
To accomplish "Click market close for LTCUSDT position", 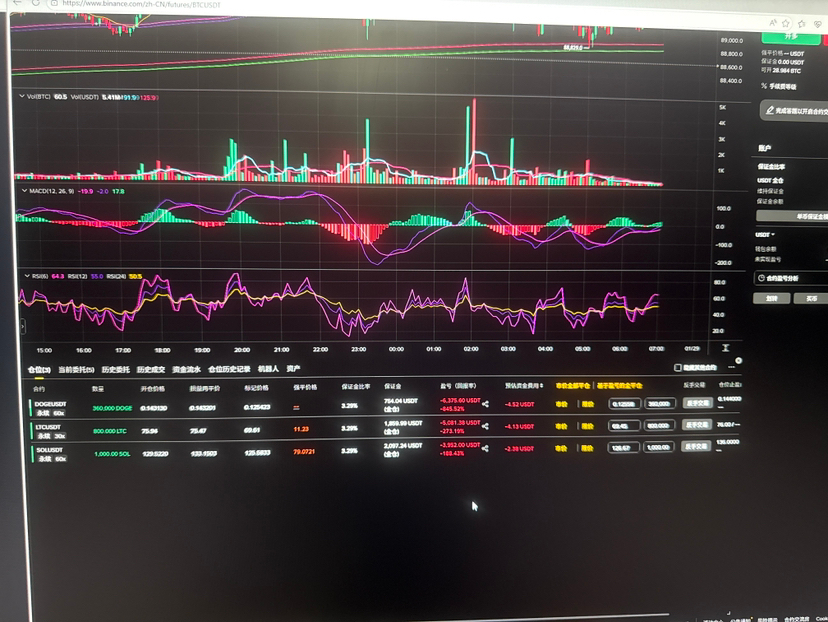I will [x=561, y=426].
